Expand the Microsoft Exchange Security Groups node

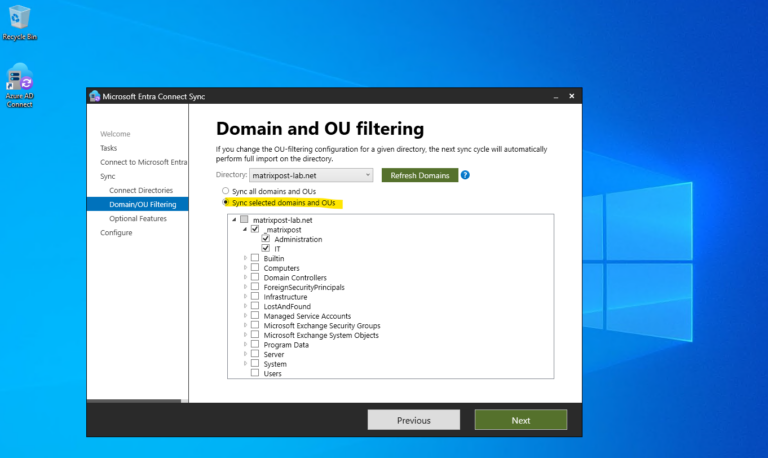point(245,325)
